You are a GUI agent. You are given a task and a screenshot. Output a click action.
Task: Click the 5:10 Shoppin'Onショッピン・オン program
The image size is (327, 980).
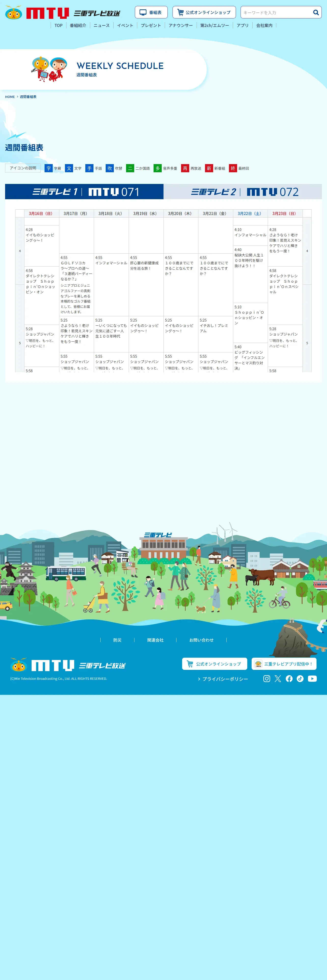(x=251, y=323)
